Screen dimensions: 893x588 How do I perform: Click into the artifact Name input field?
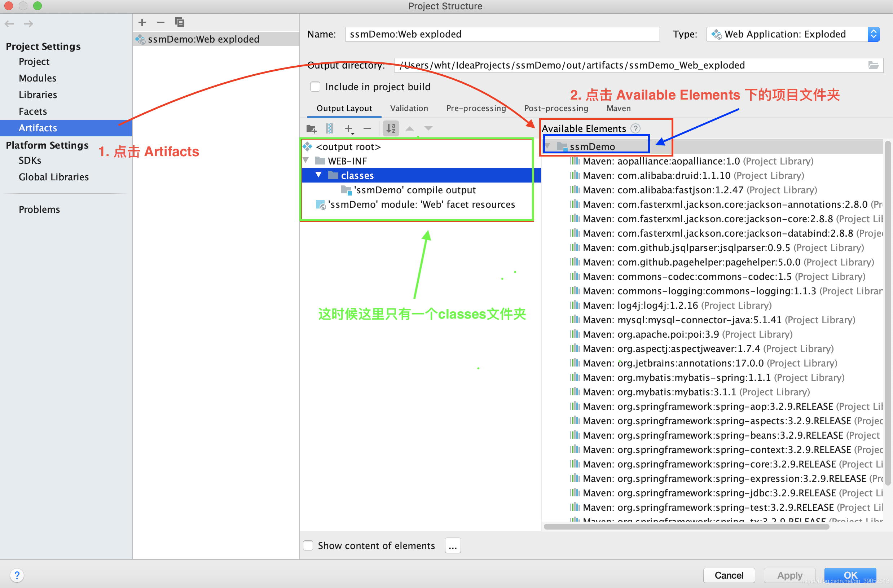point(502,34)
